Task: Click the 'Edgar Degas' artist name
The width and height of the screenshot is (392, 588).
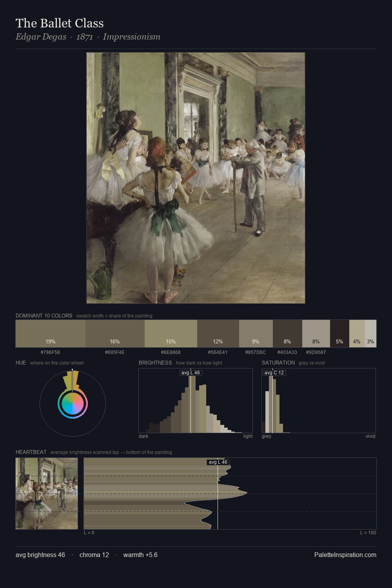Action: point(41,37)
